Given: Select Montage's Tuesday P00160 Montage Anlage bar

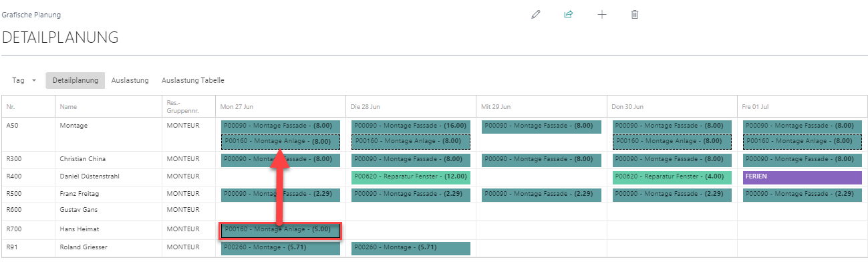Looking at the screenshot, I should tap(411, 142).
